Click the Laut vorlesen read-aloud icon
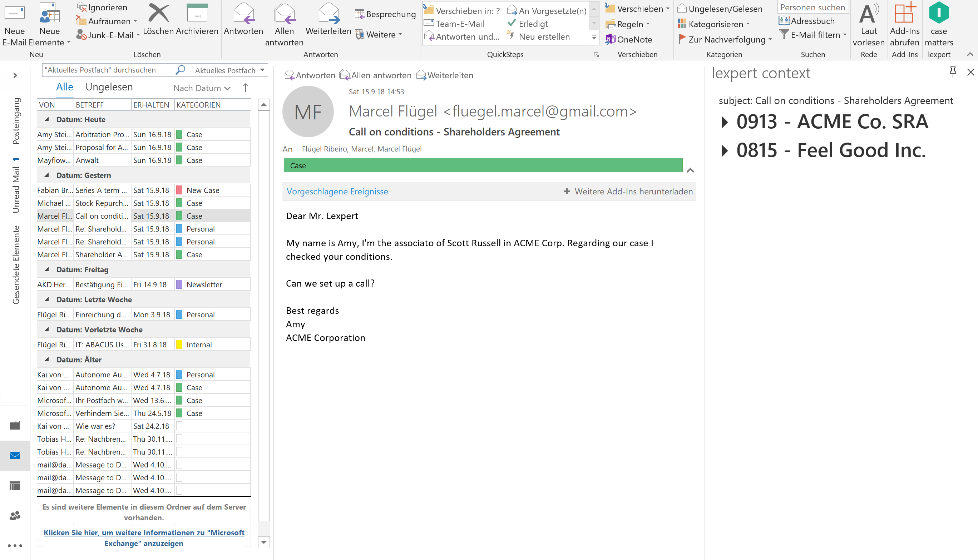 pos(868,14)
